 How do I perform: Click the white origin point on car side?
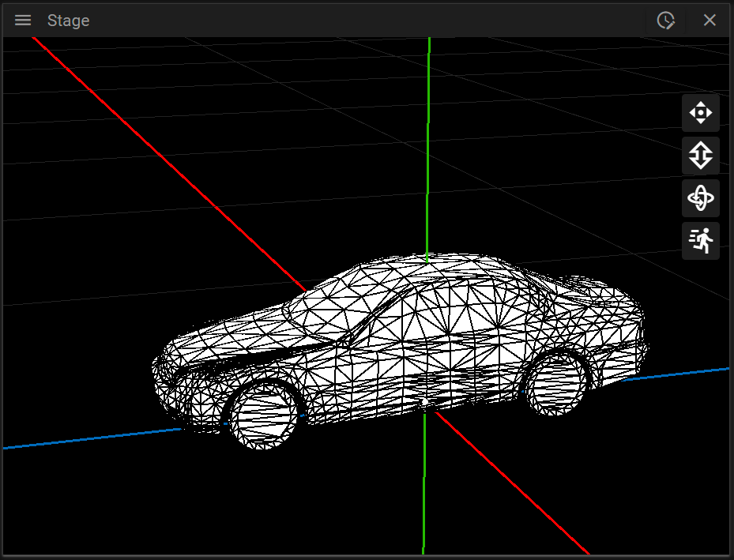point(425,402)
